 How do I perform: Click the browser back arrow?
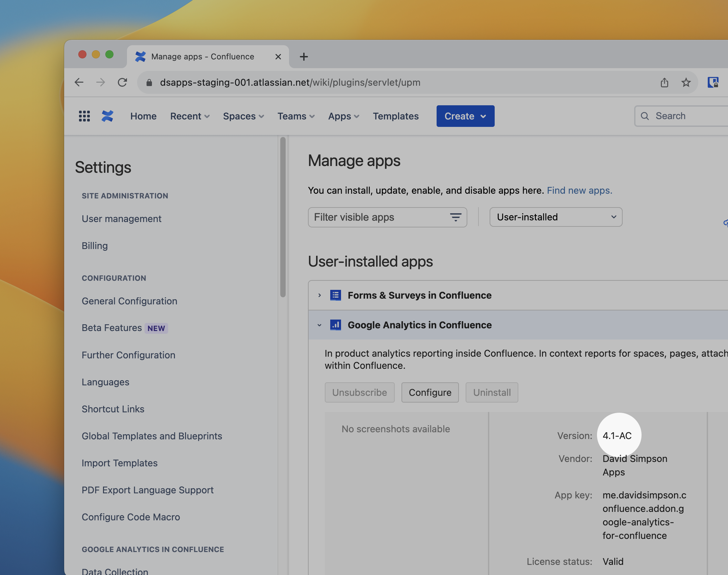[79, 82]
